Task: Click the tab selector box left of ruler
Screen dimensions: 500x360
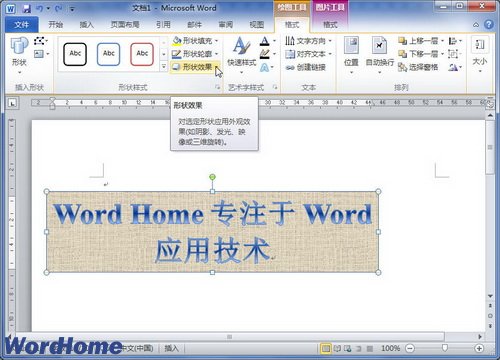Action: click(12, 103)
